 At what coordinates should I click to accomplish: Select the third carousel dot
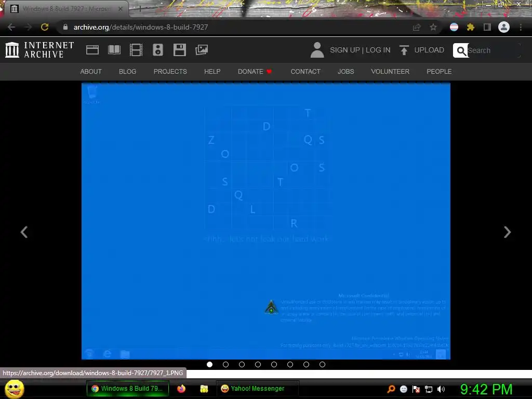pyautogui.click(x=242, y=364)
